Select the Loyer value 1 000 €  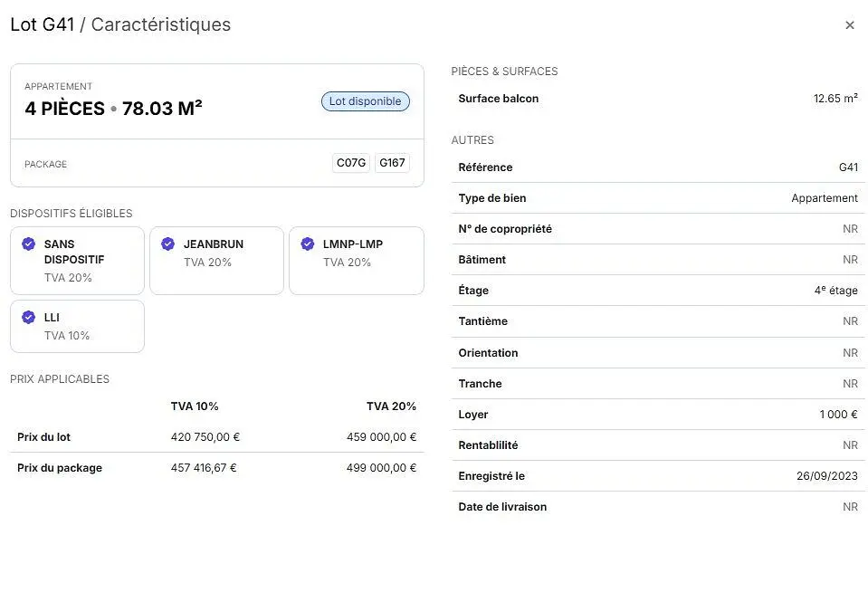tap(839, 415)
